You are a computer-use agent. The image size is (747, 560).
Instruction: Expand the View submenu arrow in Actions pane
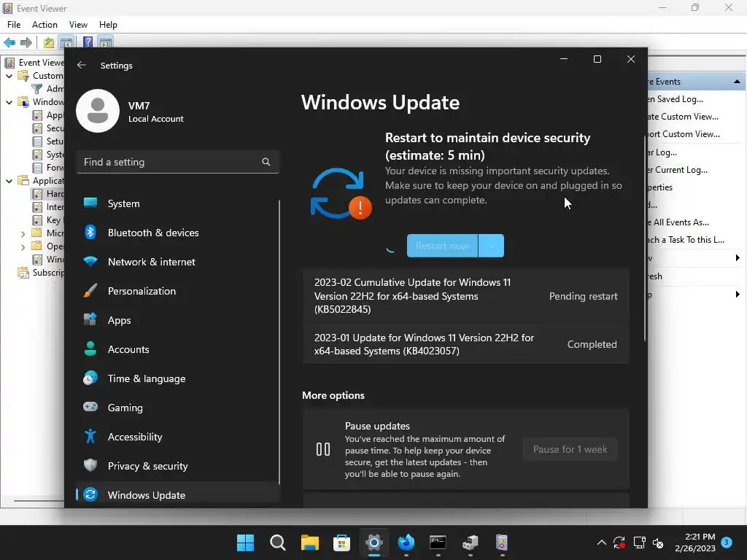coord(738,257)
